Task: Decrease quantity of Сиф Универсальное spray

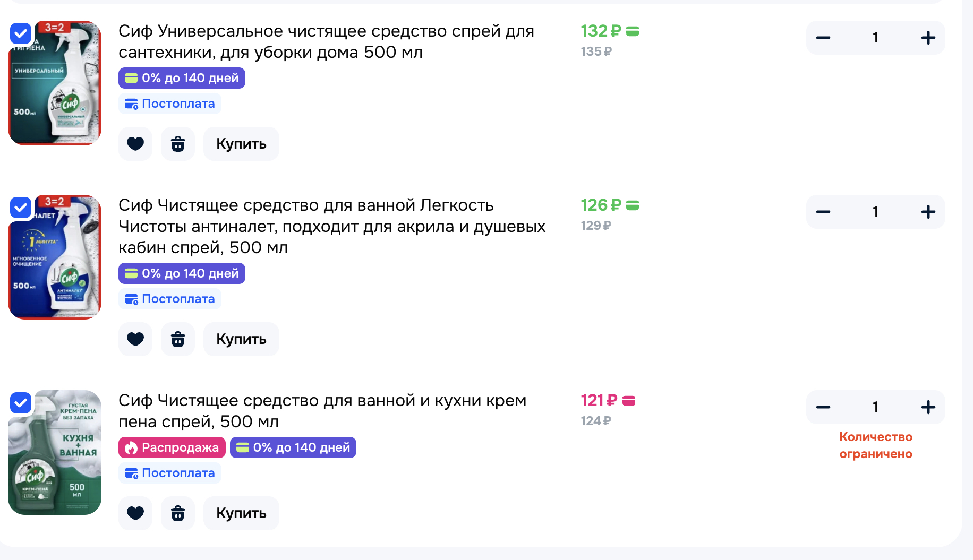Action: click(x=823, y=38)
